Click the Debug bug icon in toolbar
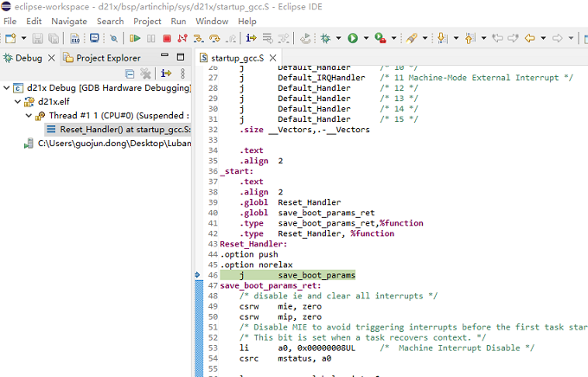 325,38
